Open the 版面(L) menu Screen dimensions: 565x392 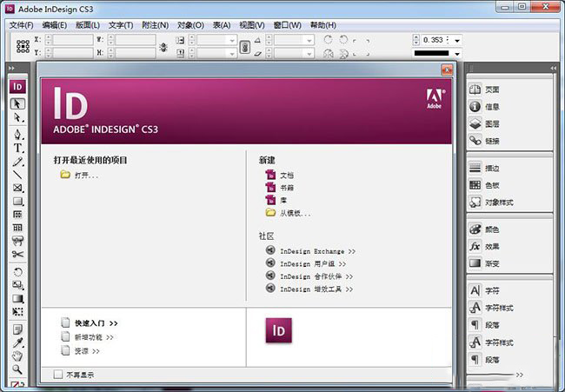(88, 25)
